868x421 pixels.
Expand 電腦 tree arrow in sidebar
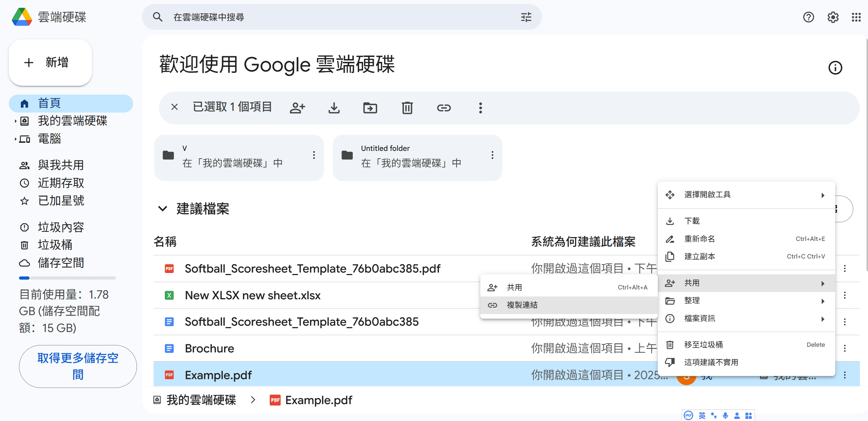tap(15, 139)
